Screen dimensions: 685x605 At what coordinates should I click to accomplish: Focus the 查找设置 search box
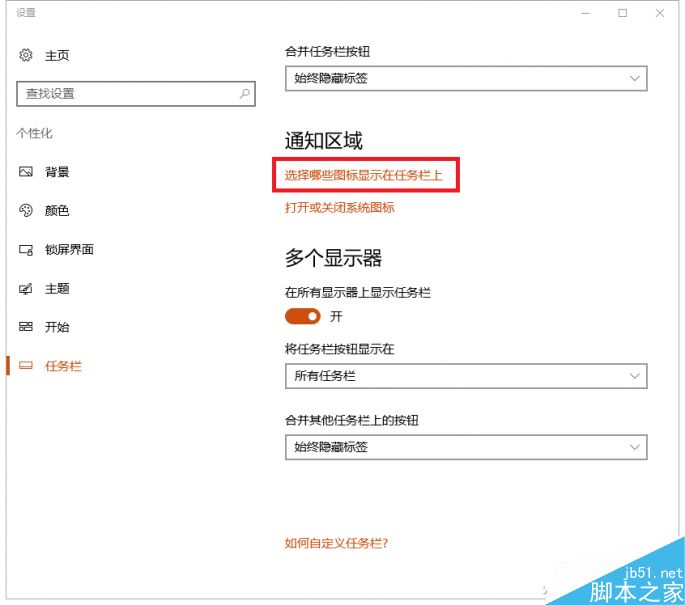pos(136,93)
